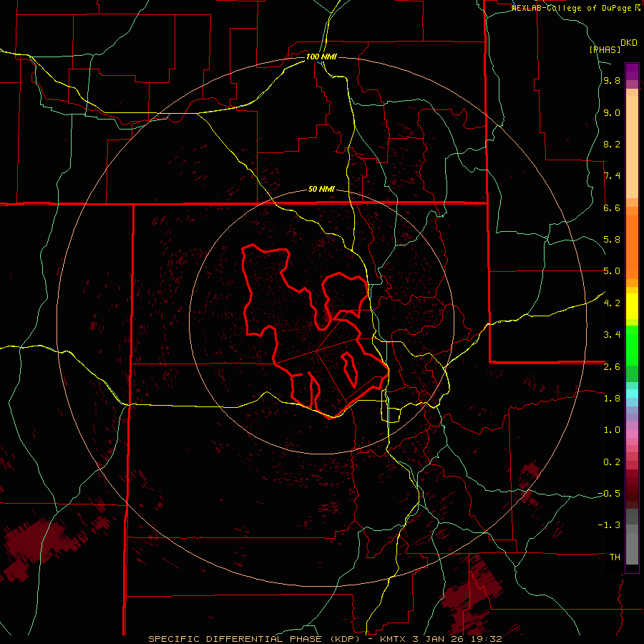Click the 100 NMI range ring label
644x644 pixels.
click(x=321, y=57)
